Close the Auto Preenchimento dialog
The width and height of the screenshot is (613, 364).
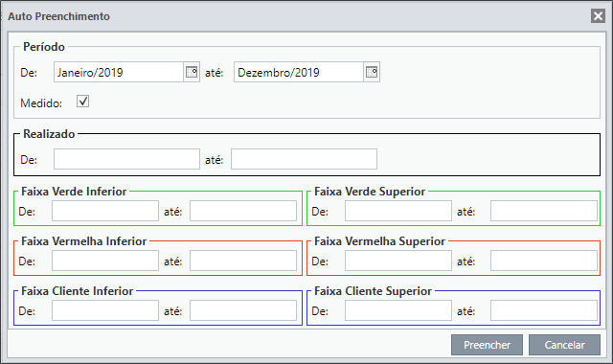coord(598,16)
